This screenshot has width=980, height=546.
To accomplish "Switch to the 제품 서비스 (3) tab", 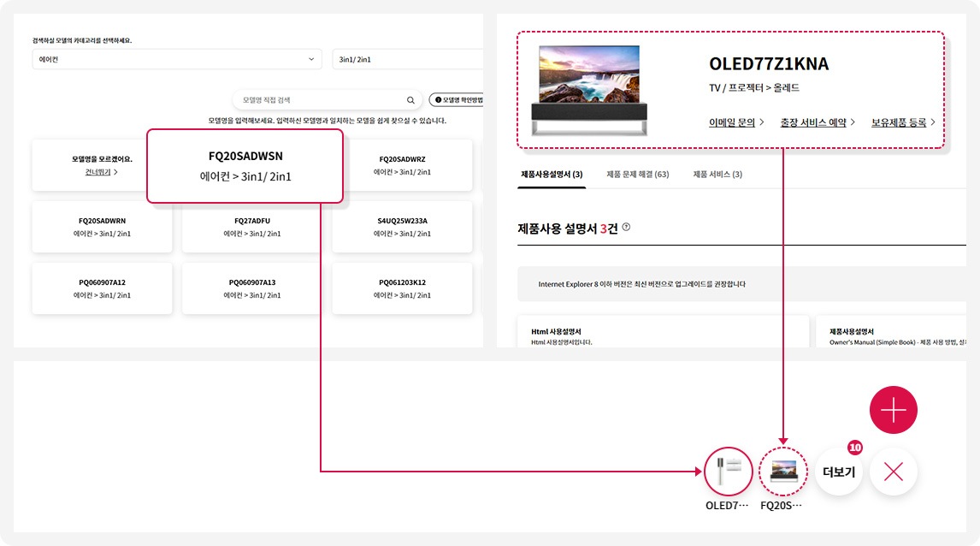I will pyautogui.click(x=717, y=175).
